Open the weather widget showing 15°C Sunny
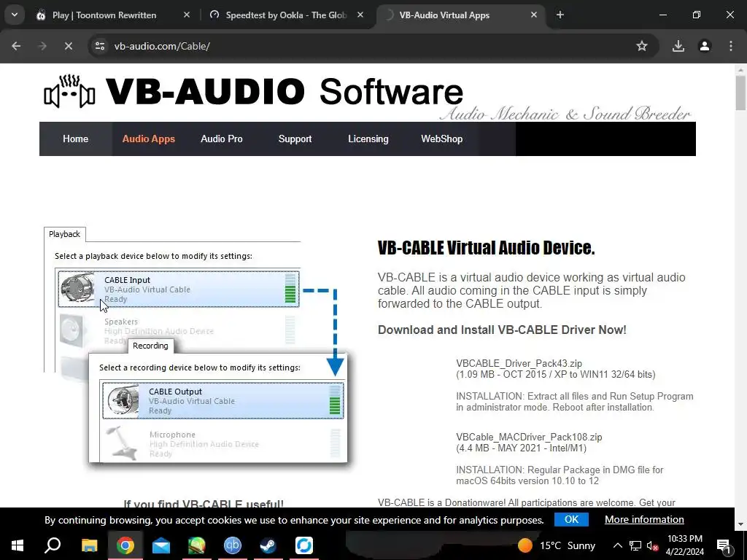Screen dimensions: 747x560 (557, 545)
